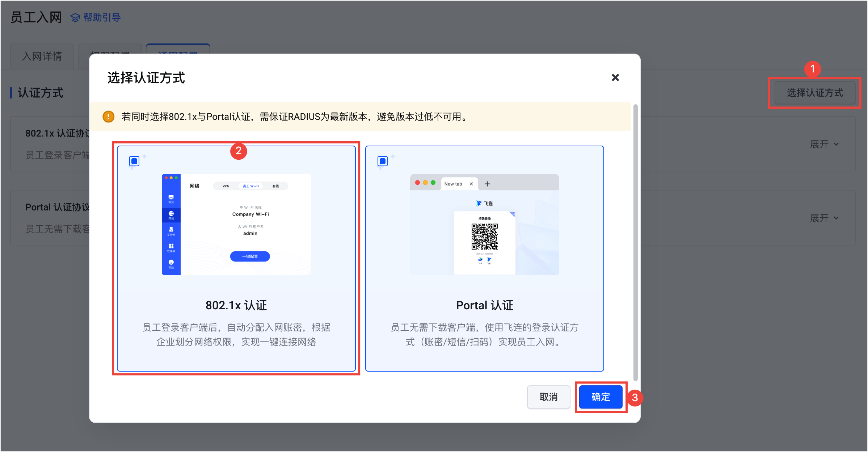
Task: Toggle the 802.1x 认证 checkbox
Action: pos(134,161)
